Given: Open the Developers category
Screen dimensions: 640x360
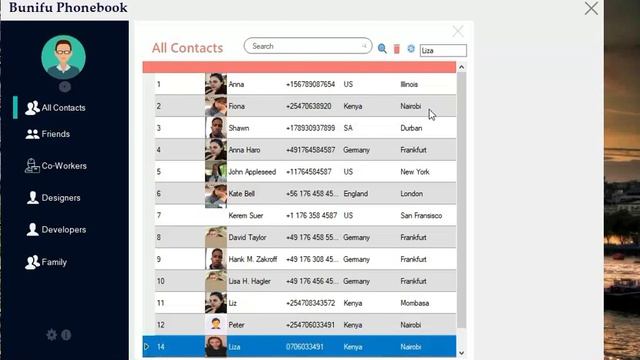Looking at the screenshot, I should point(56,229).
